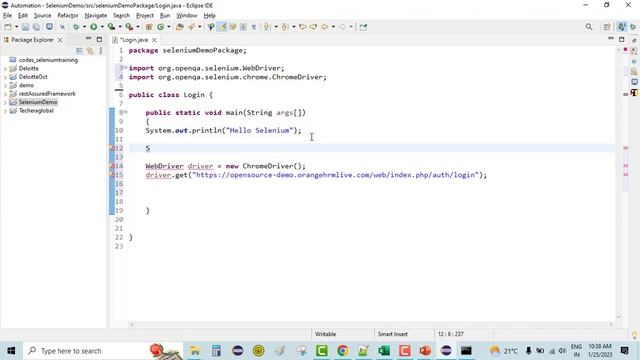Expand the Techeraglobal project
Screen dimensions: 640x360
(5, 111)
